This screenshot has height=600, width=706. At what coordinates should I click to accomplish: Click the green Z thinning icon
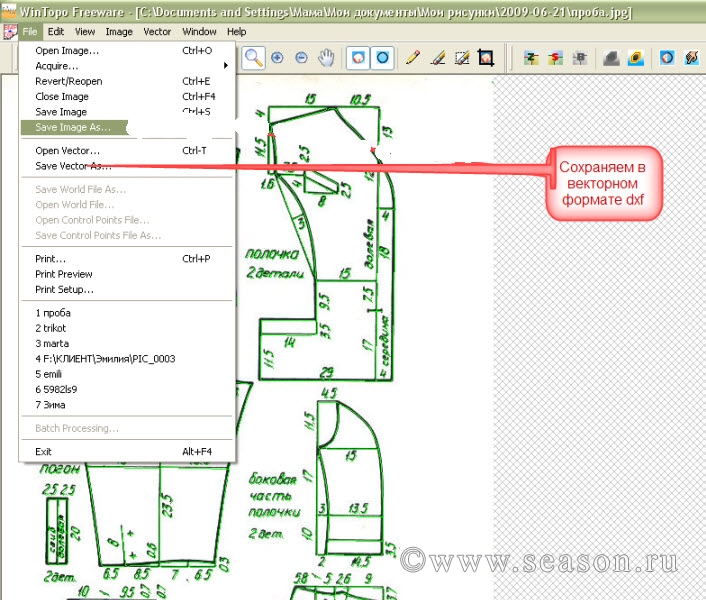coord(531,58)
